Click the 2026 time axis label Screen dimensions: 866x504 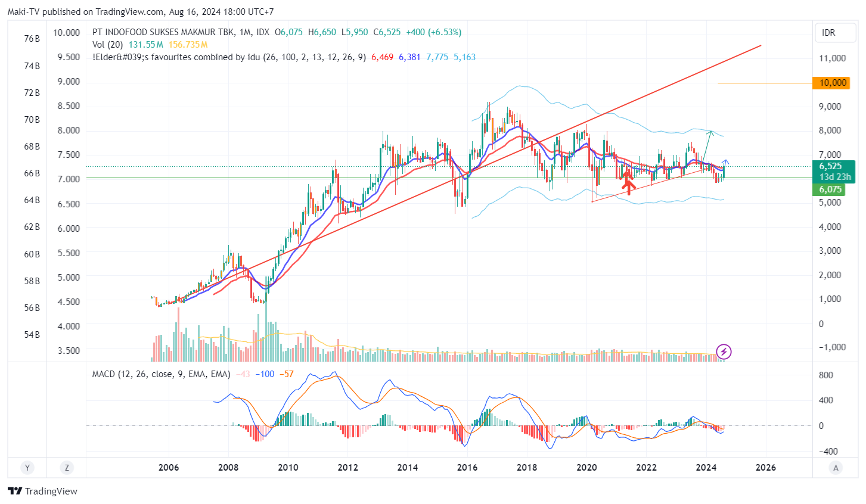766,468
